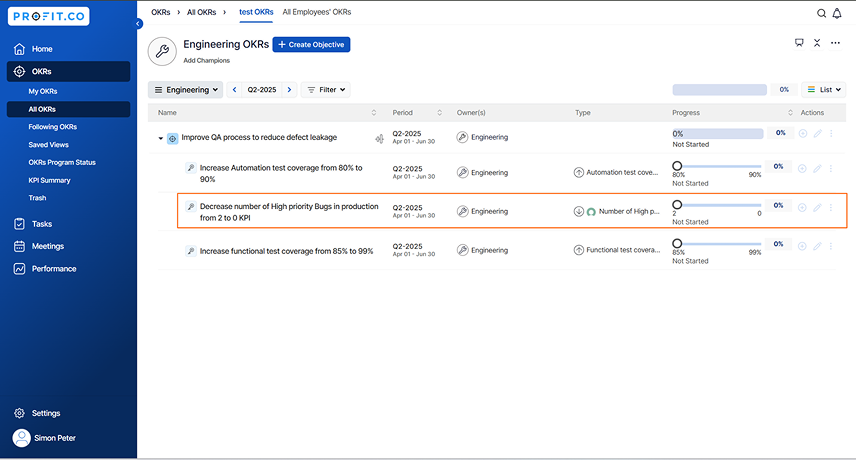Click slider handle for functional test coverage progress
The image size is (856, 460).
pos(677,243)
